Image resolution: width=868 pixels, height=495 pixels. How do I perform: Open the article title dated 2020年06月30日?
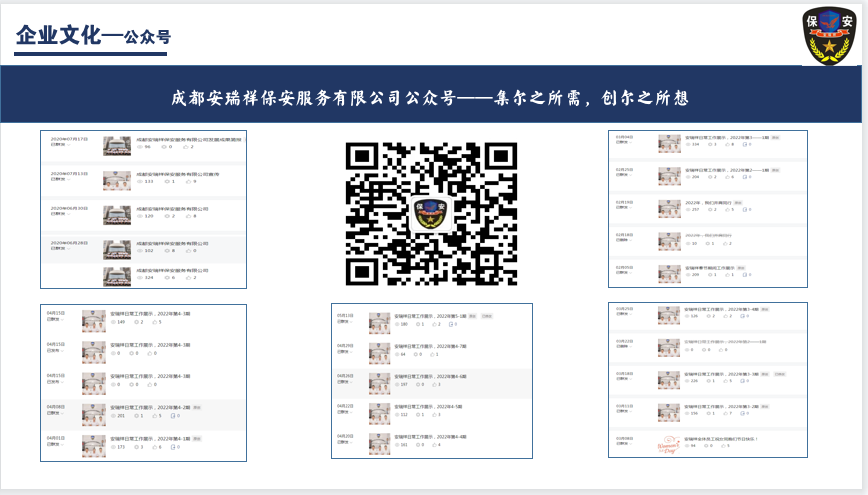click(x=172, y=209)
